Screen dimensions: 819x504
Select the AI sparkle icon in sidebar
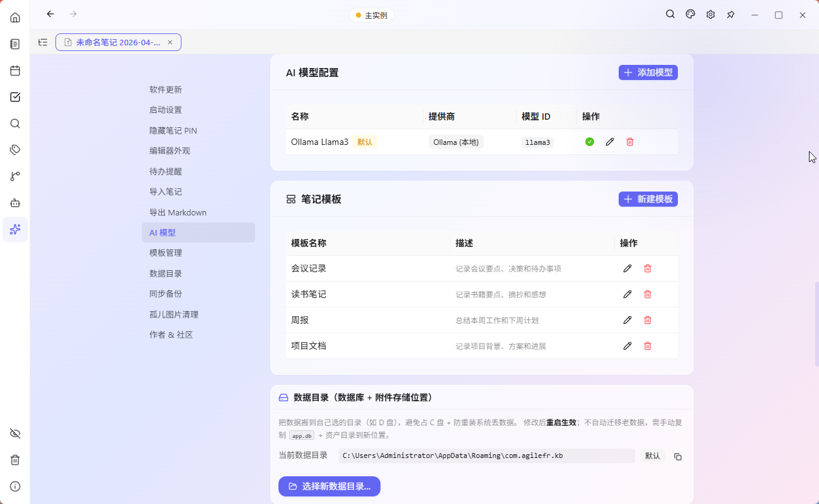click(x=15, y=229)
